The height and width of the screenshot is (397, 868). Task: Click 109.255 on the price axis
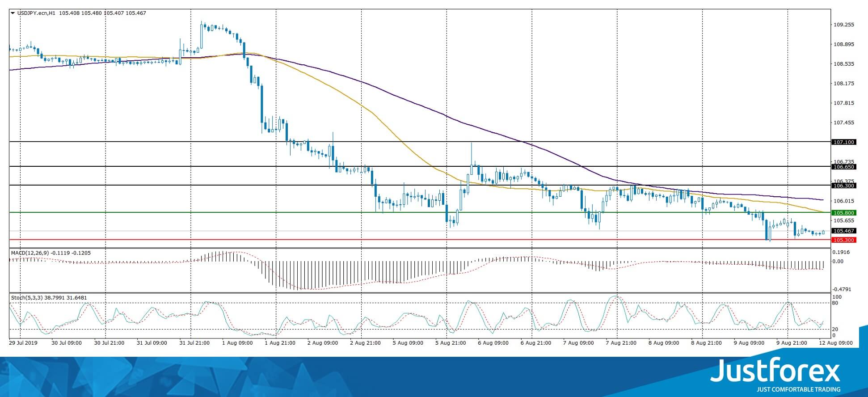pos(844,25)
